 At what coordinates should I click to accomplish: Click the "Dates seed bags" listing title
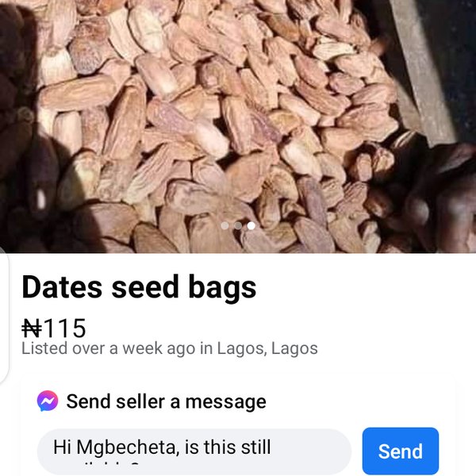tap(139, 287)
